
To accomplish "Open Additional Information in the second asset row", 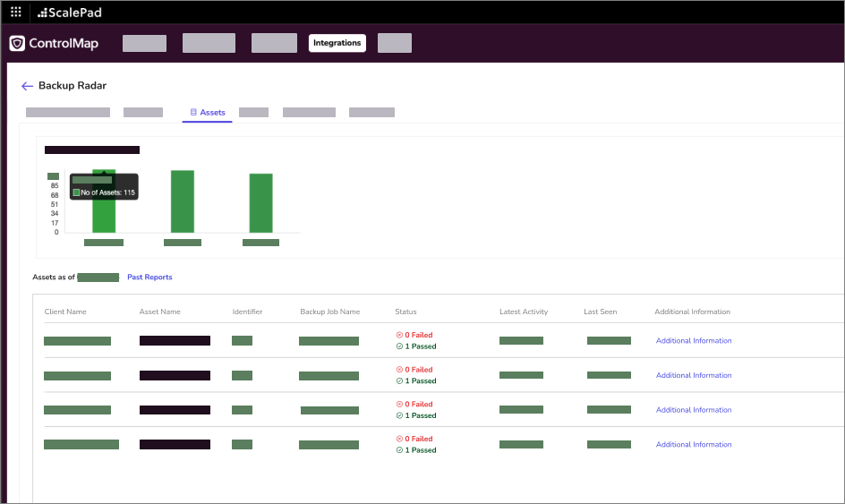I will tap(694, 375).
